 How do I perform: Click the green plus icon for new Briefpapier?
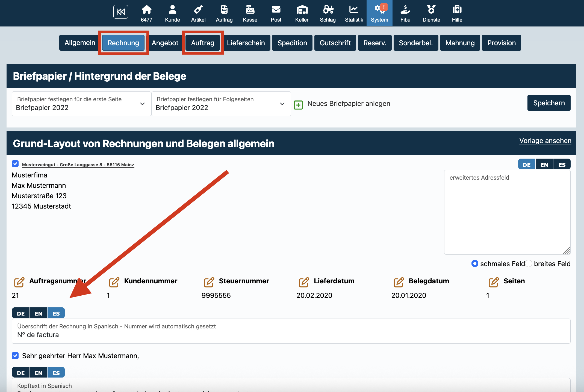(x=298, y=105)
